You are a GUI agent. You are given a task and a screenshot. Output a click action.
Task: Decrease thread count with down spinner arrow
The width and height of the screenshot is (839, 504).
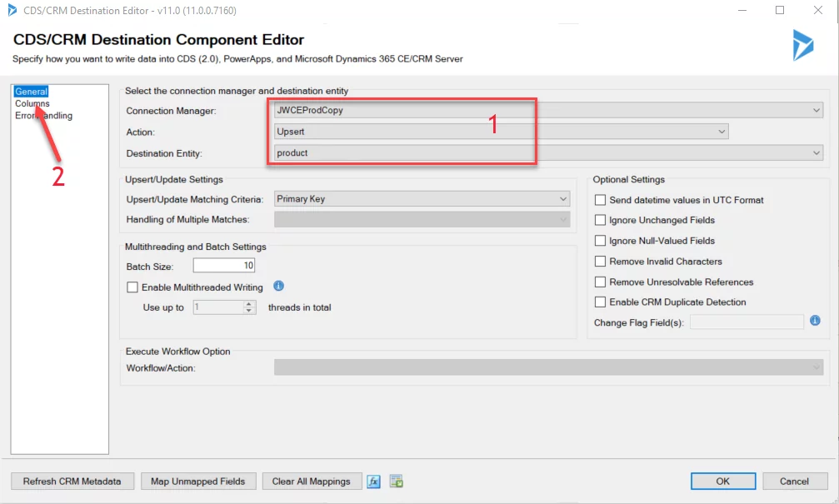point(249,311)
